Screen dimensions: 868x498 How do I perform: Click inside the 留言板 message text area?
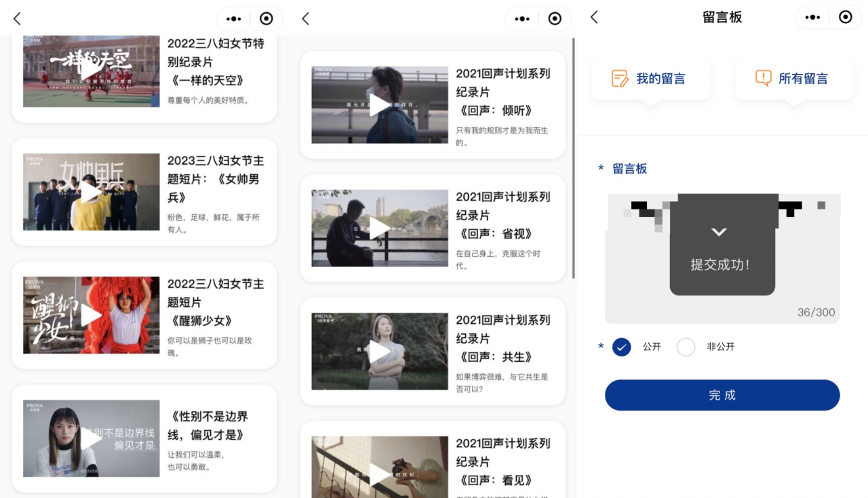(722, 258)
